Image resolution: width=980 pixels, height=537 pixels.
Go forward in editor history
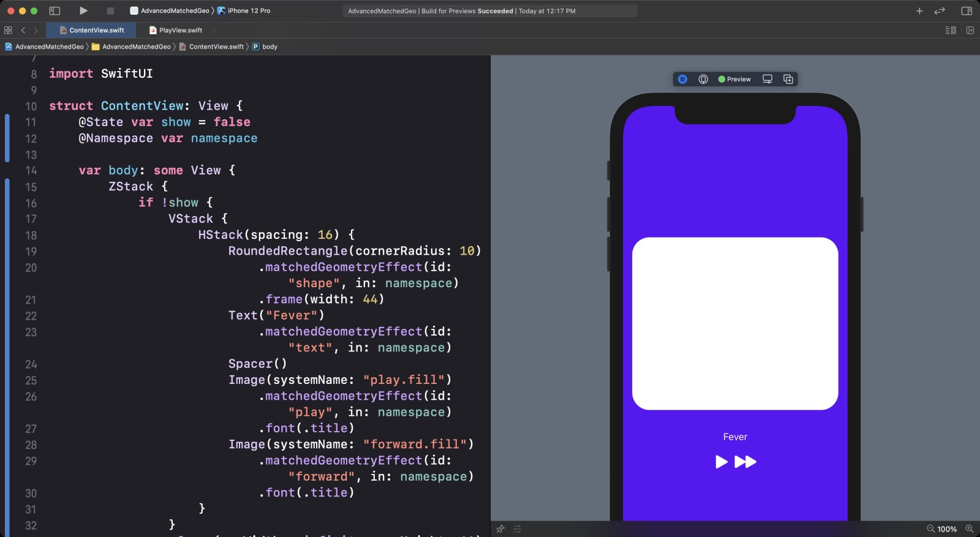coord(36,30)
